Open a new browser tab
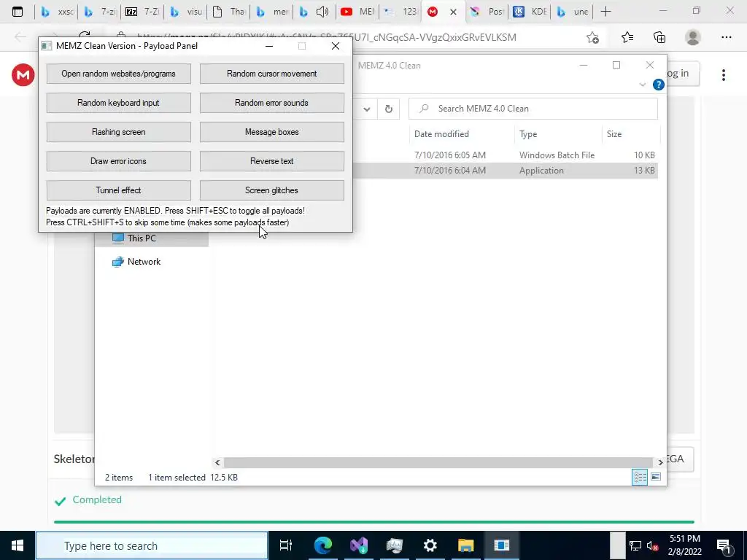Screen dimensions: 747x560 coord(605,12)
